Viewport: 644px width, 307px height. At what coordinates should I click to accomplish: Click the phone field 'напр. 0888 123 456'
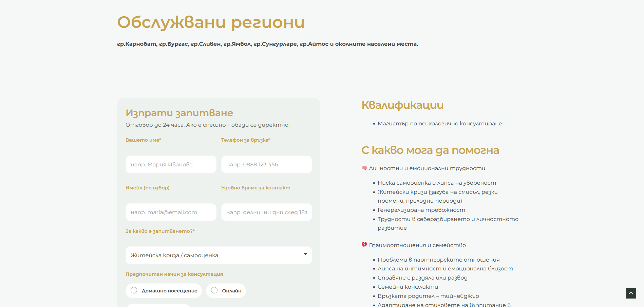[x=266, y=164]
